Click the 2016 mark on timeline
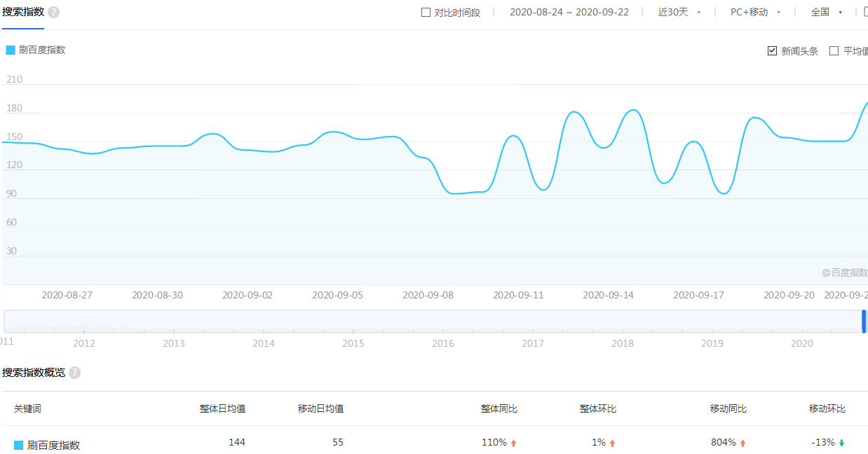Viewport: 868px width, 454px height. [443, 343]
